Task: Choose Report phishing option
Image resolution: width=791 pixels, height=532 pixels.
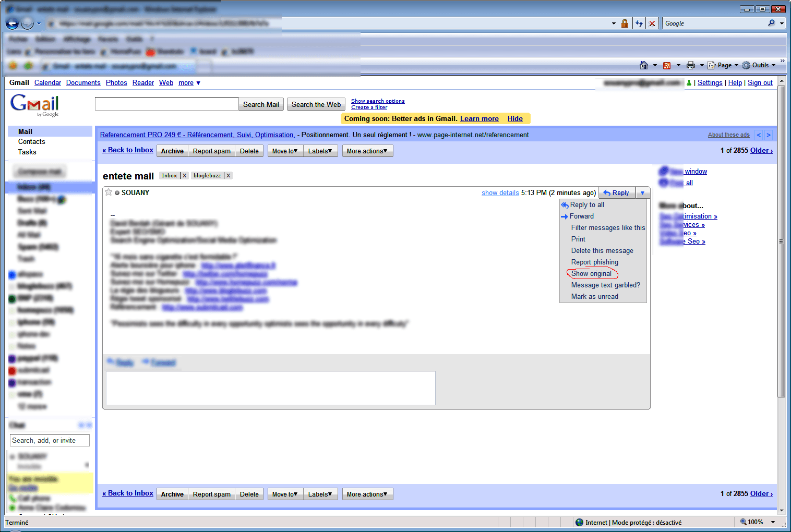Action: [x=594, y=262]
